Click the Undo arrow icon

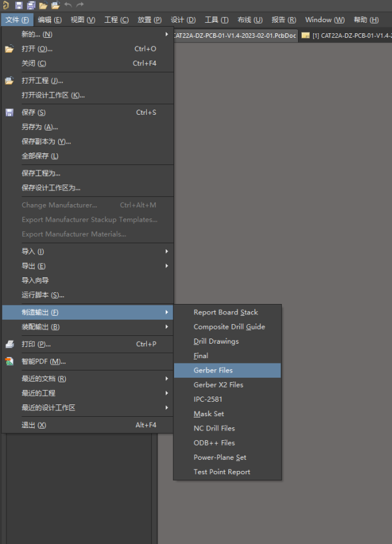pos(68,5)
